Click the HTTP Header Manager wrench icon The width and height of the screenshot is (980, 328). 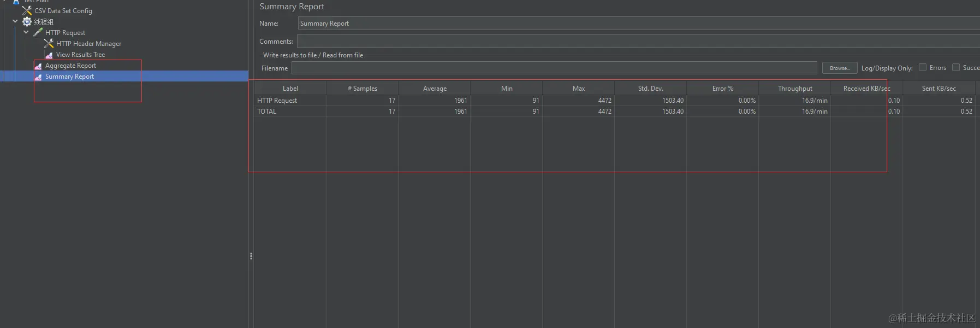[x=49, y=43]
